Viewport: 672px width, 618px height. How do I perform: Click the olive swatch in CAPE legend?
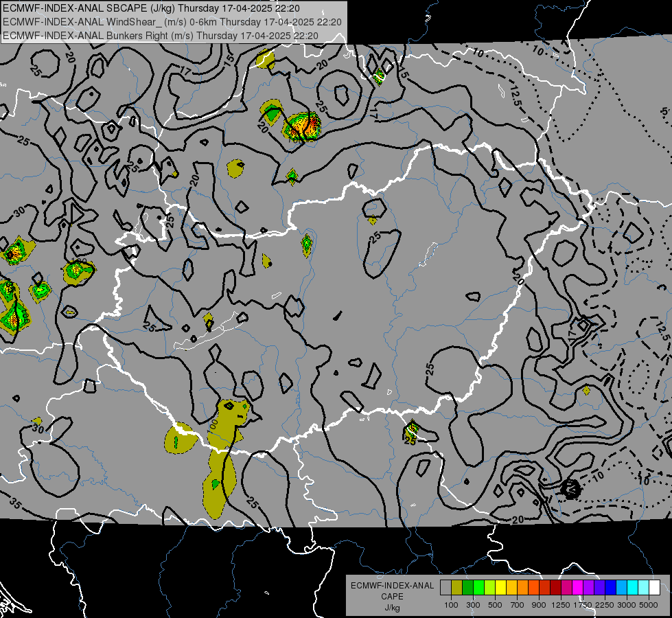click(457, 587)
